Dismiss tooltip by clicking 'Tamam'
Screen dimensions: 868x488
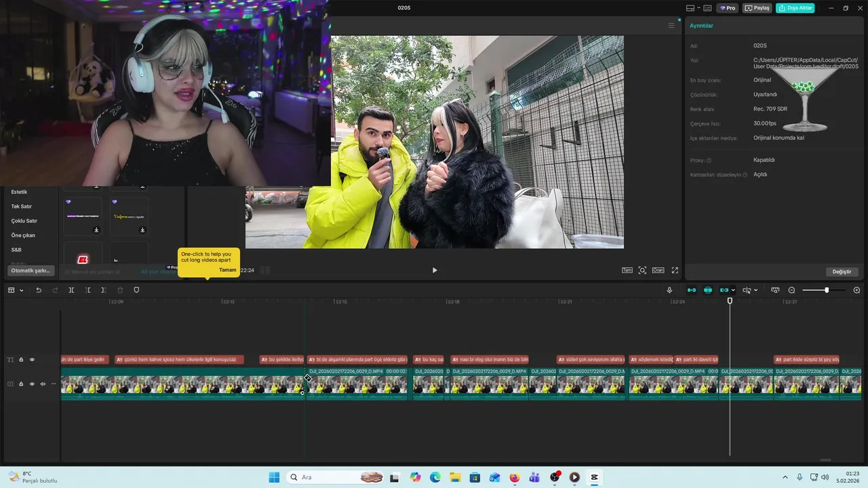pyautogui.click(x=228, y=270)
